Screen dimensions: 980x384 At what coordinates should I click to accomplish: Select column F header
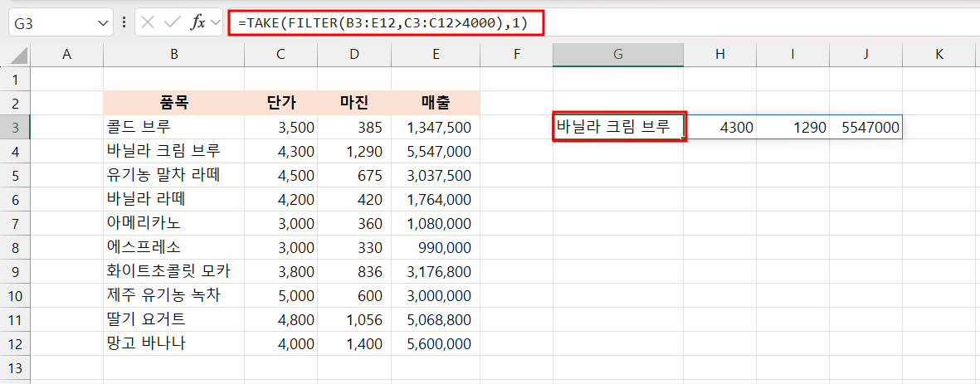click(516, 54)
